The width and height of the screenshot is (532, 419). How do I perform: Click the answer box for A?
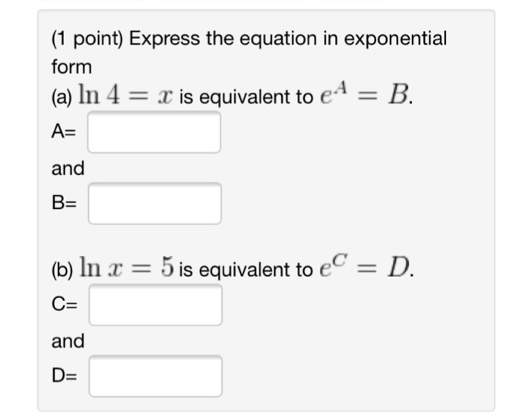coord(154,132)
